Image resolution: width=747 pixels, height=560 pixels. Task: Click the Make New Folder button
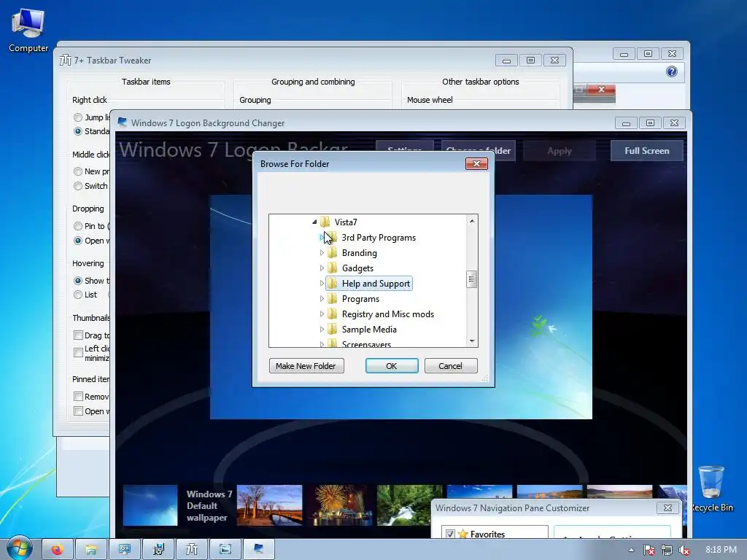(x=306, y=366)
